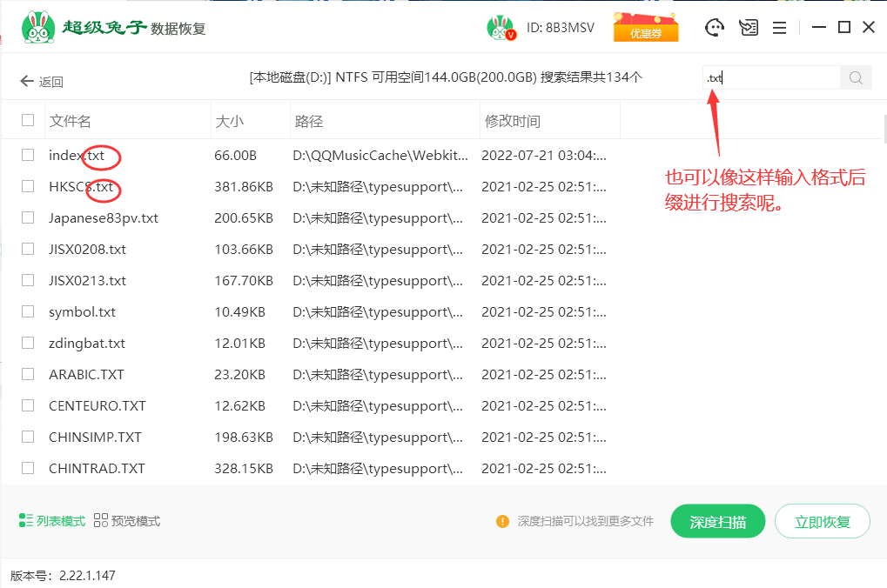Click the search magnifier icon

point(856,78)
